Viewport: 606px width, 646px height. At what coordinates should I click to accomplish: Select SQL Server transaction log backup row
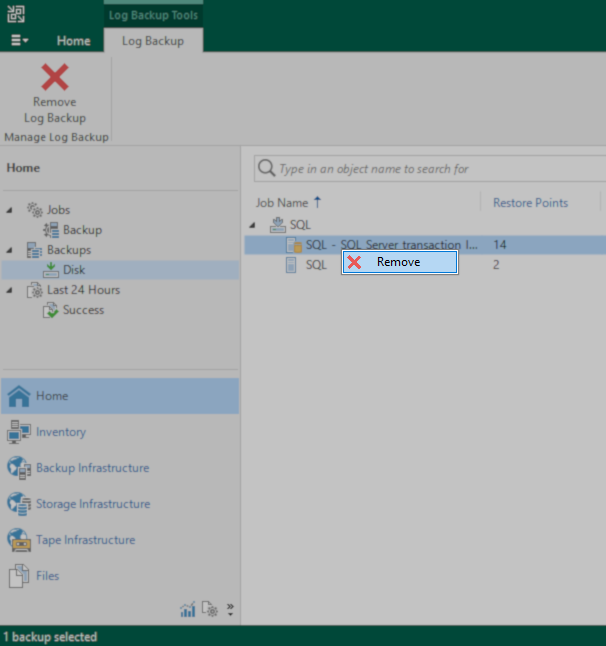(x=425, y=245)
